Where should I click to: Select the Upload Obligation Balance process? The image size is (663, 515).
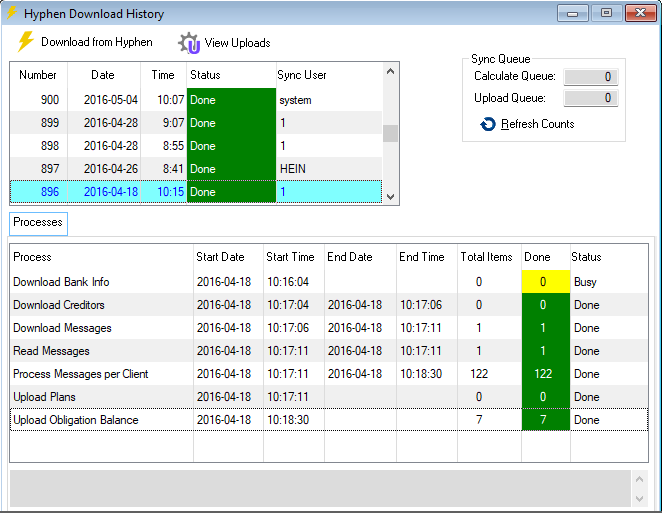329,420
